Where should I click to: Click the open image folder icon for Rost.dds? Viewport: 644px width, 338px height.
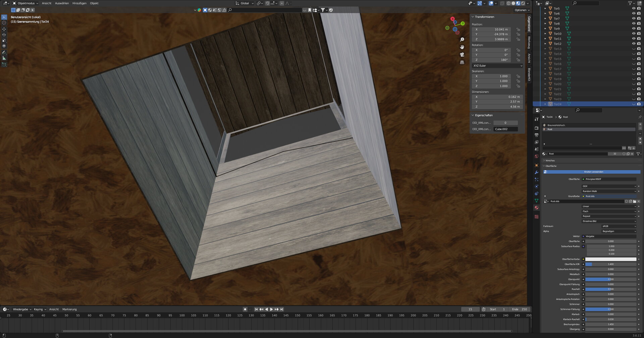point(634,201)
